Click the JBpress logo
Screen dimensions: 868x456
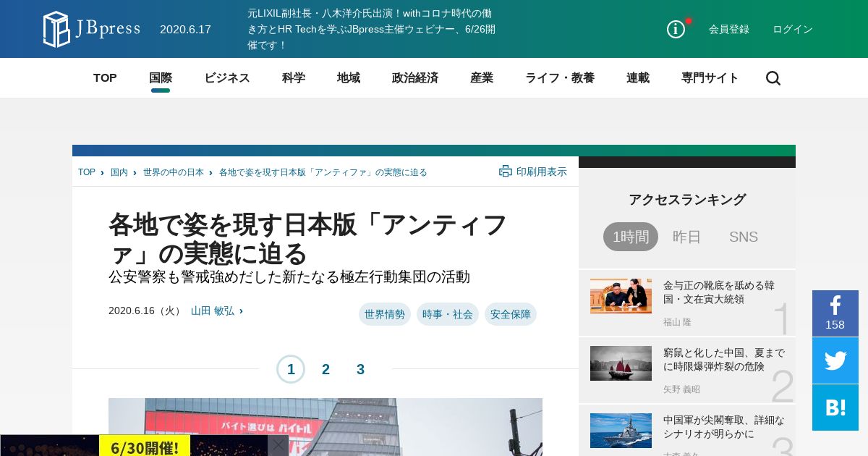91,29
